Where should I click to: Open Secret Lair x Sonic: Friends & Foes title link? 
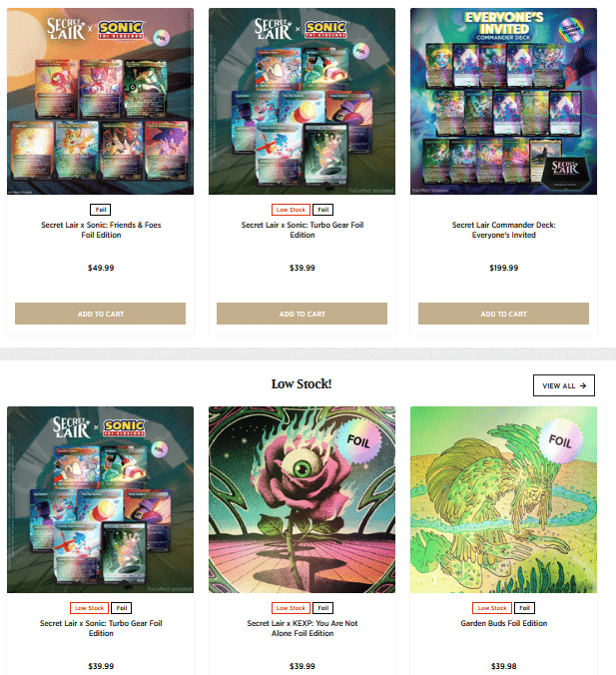pos(101,230)
